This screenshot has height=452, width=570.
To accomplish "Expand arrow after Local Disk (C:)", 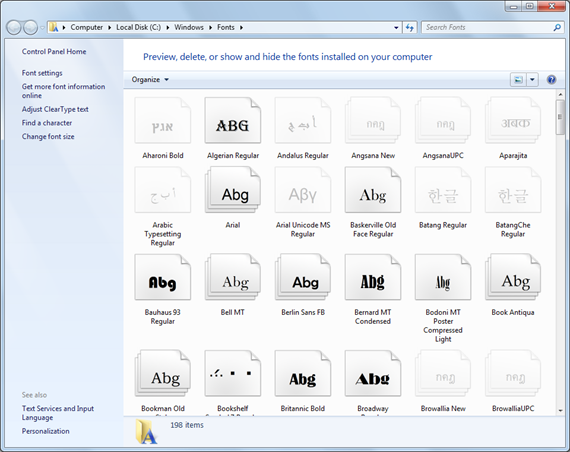I will pos(168,27).
